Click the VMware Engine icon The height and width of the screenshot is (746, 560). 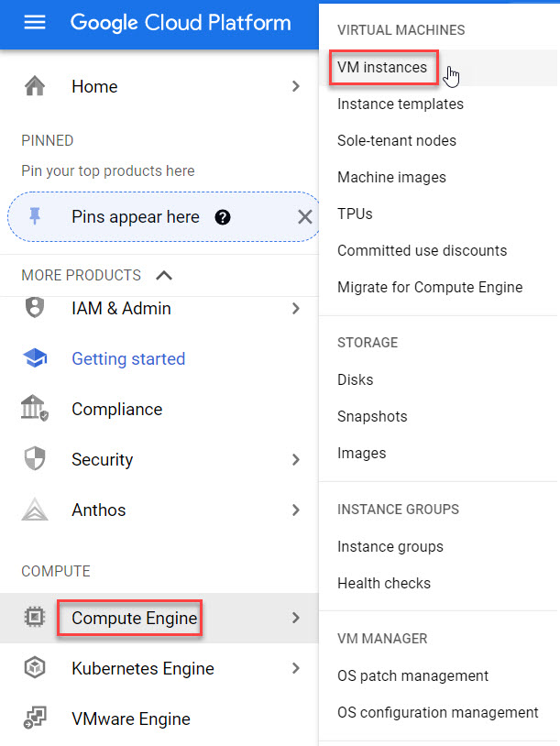click(x=34, y=719)
